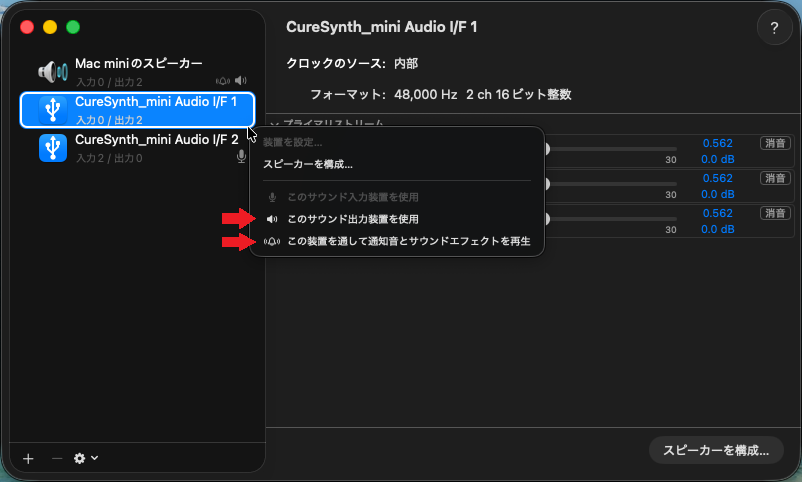Click the 0.562 value field in first row
Viewport: 802px width, 482px height.
pos(717,143)
